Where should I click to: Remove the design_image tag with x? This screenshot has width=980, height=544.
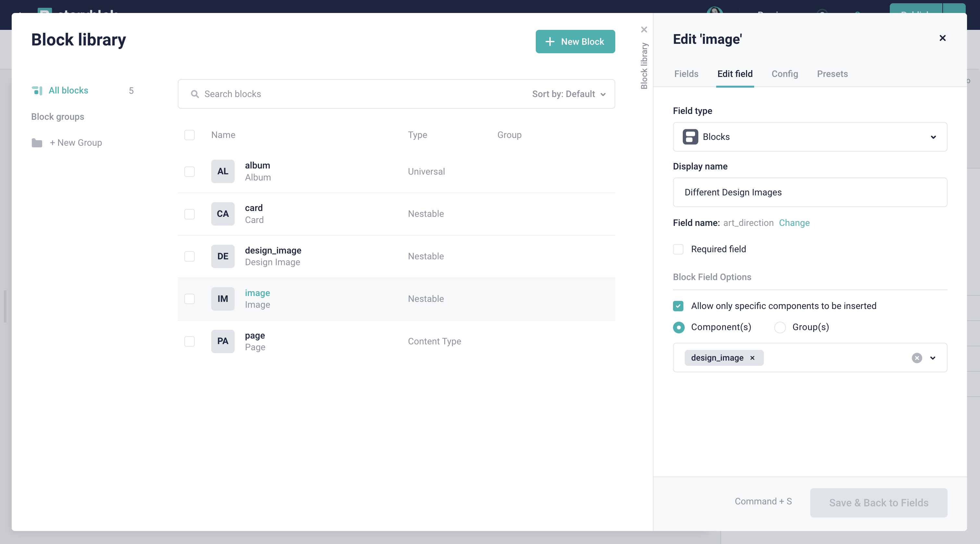pyautogui.click(x=752, y=358)
